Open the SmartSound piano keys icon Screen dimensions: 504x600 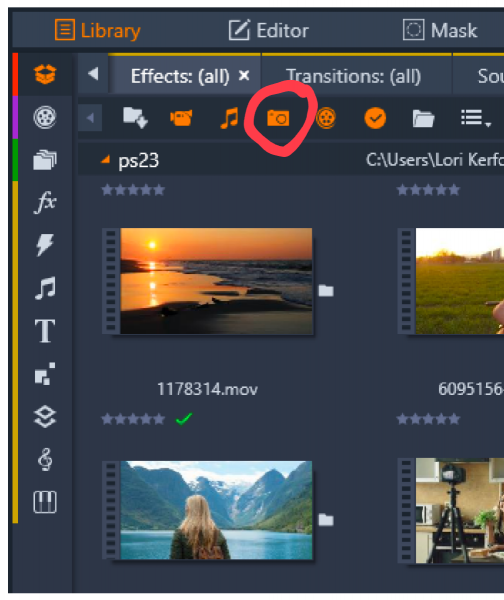pyautogui.click(x=45, y=502)
